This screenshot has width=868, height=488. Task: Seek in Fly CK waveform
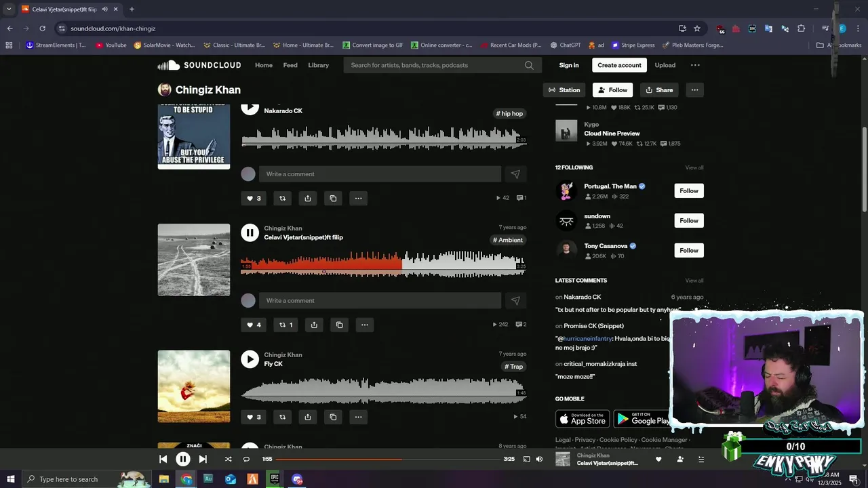[384, 391]
